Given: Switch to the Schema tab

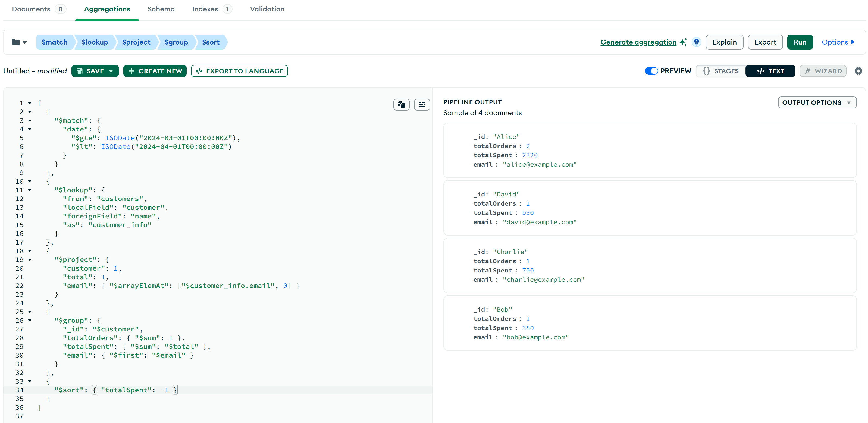Looking at the screenshot, I should (161, 9).
